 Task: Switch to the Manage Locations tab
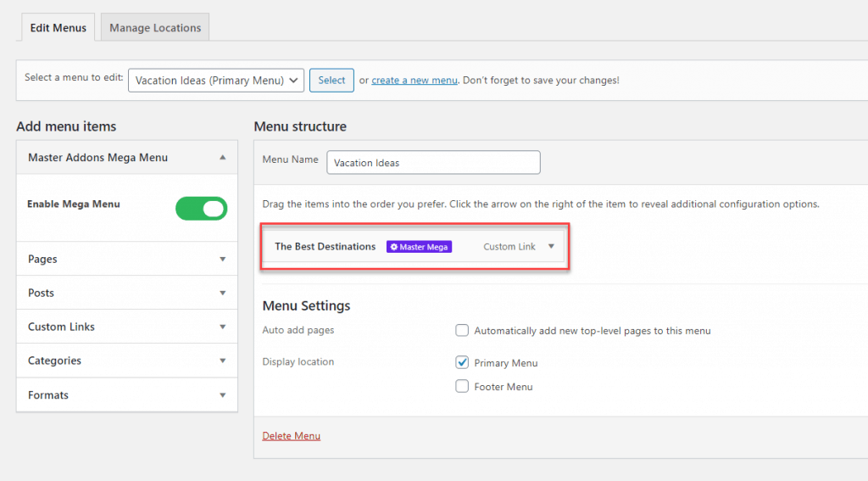point(155,28)
